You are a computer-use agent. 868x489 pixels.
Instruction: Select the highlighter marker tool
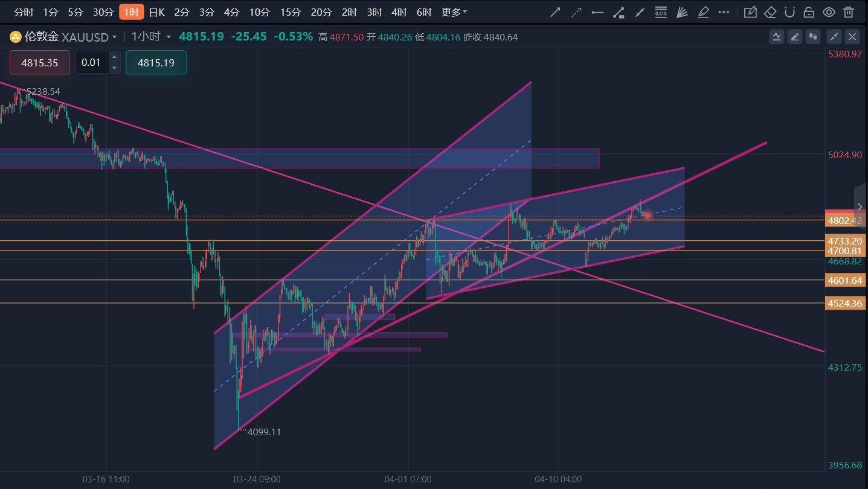click(703, 12)
